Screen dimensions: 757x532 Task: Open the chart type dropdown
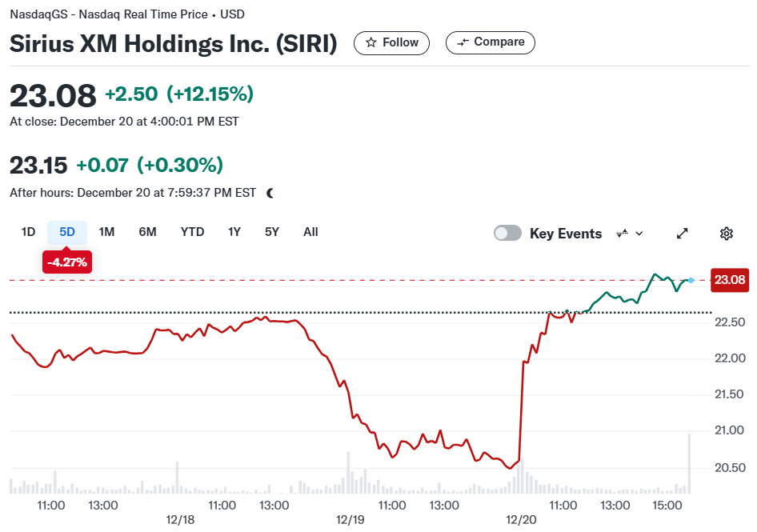click(x=630, y=234)
